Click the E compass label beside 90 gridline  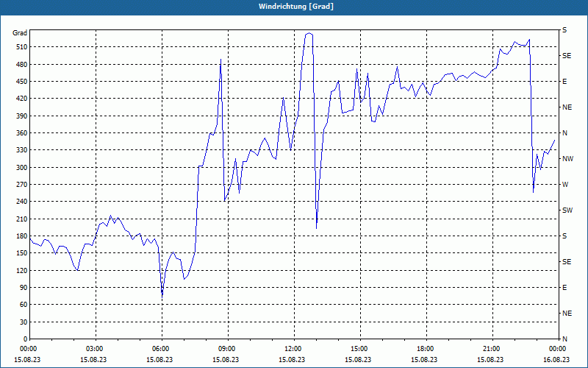pos(564,288)
